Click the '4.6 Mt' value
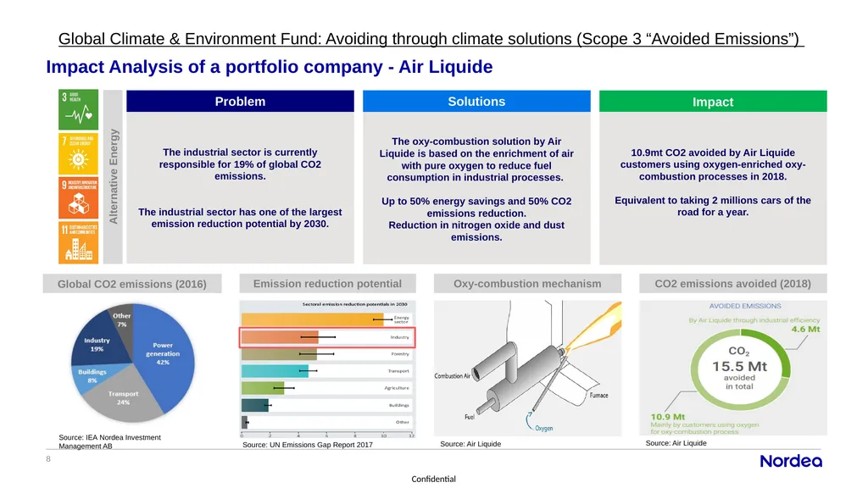Image resolution: width=868 pixels, height=488 pixels. click(x=805, y=330)
